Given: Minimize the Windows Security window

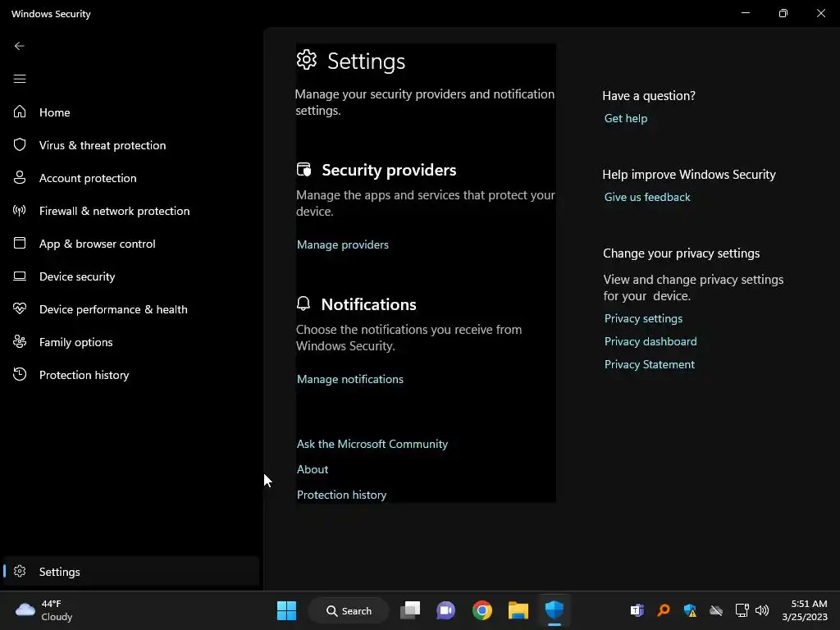Looking at the screenshot, I should (745, 13).
